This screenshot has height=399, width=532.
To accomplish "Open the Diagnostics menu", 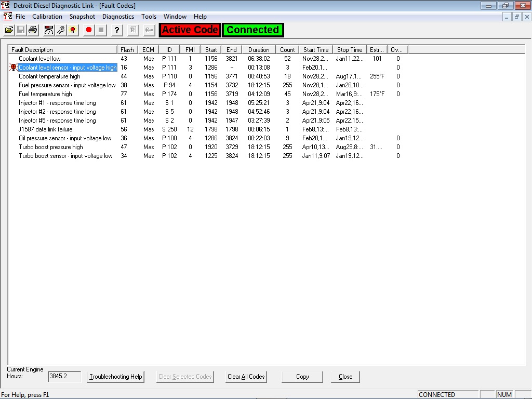I will point(118,16).
